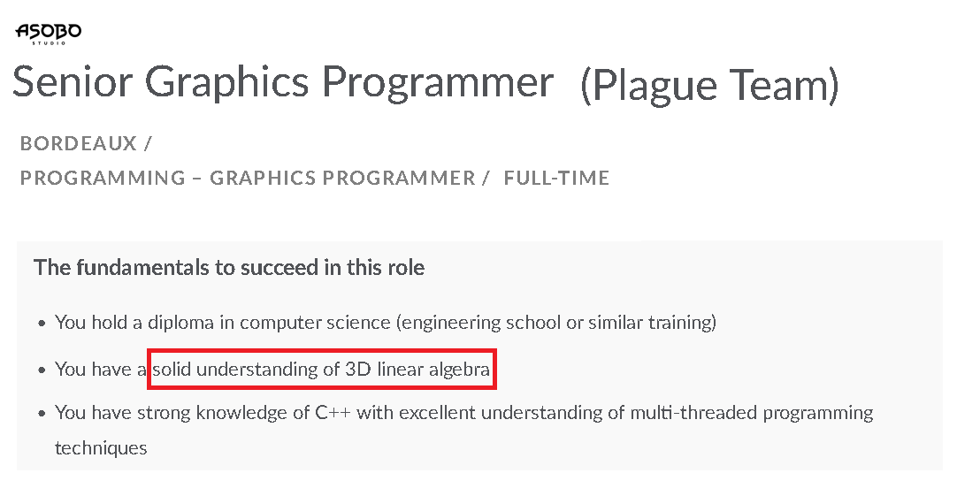Click the FULL-TIME job type label
This screenshot has width=980, height=496.
556,178
